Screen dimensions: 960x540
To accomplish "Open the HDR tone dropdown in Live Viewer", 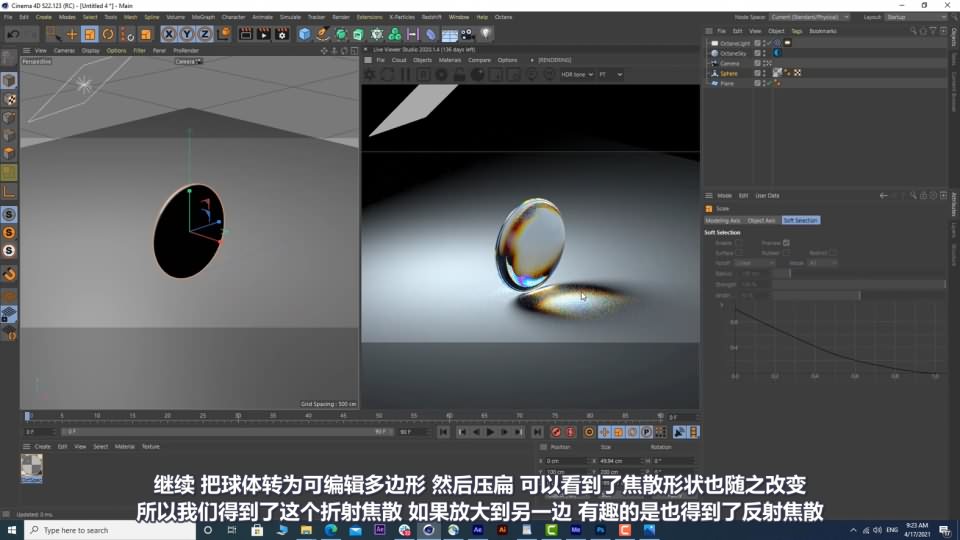I will tap(577, 74).
